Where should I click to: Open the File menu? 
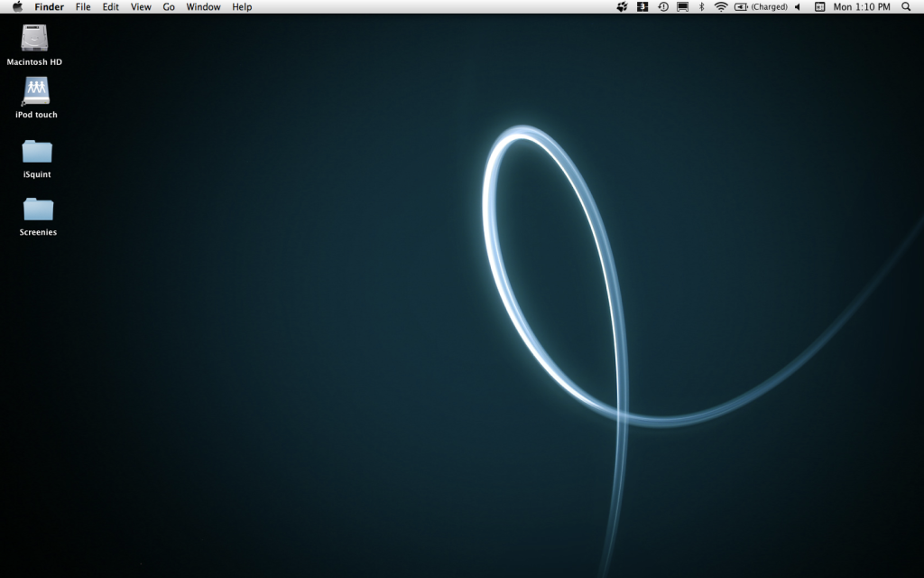(x=83, y=7)
